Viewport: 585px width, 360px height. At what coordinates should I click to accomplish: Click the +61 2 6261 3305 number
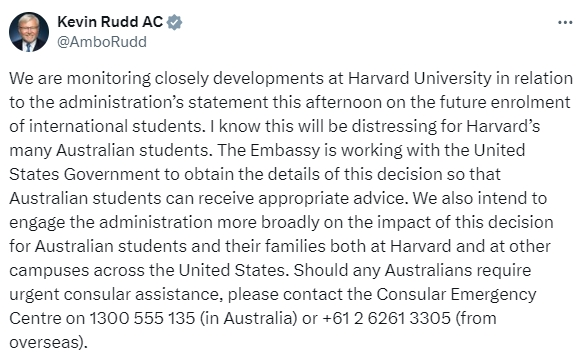(386, 318)
